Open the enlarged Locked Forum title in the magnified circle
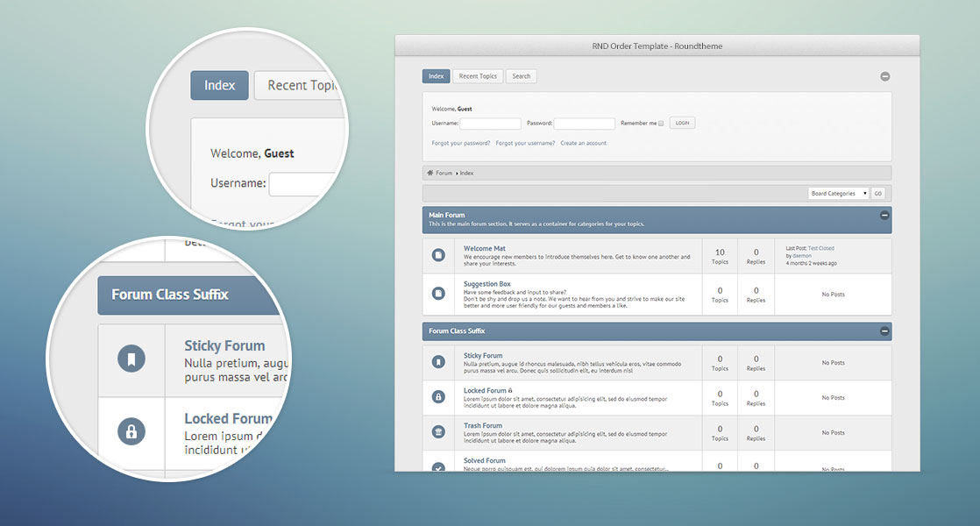The width and height of the screenshot is (980, 526). coord(229,418)
